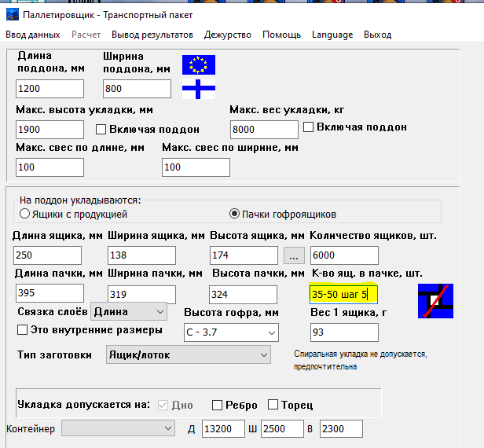Click the highlighted boxes per bundle field
This screenshot has width=484, height=448.
click(343, 294)
